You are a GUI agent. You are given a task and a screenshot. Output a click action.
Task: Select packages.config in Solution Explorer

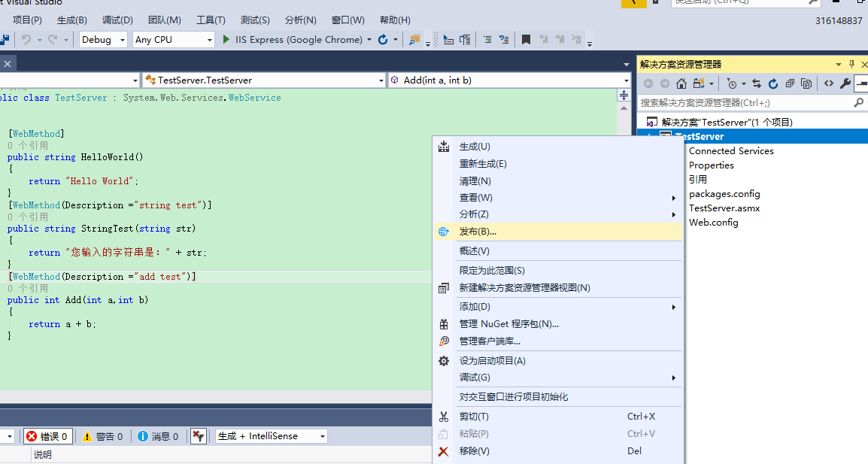coord(724,194)
